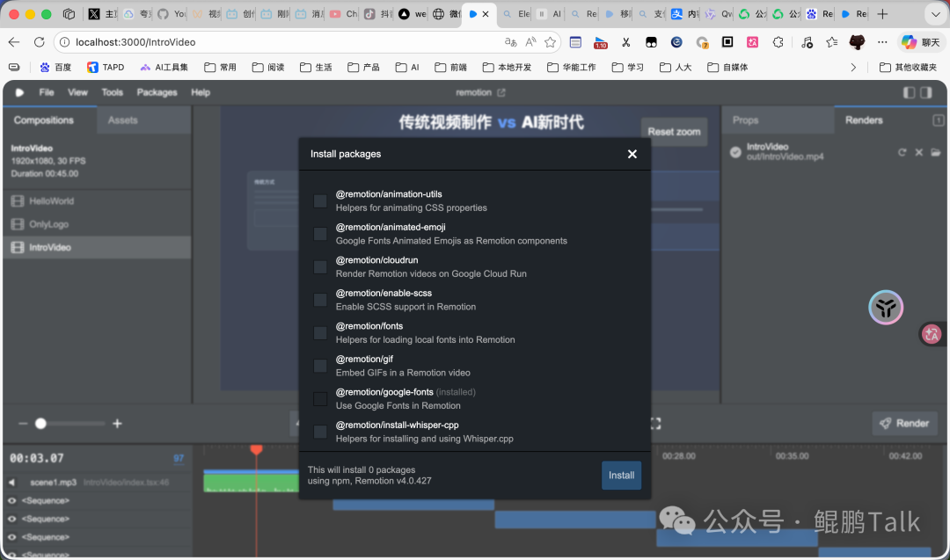Viewport: 950px width, 560px height.
Task: Expand hidden bookmarks with the bookmarks bar chevron
Action: (x=852, y=67)
